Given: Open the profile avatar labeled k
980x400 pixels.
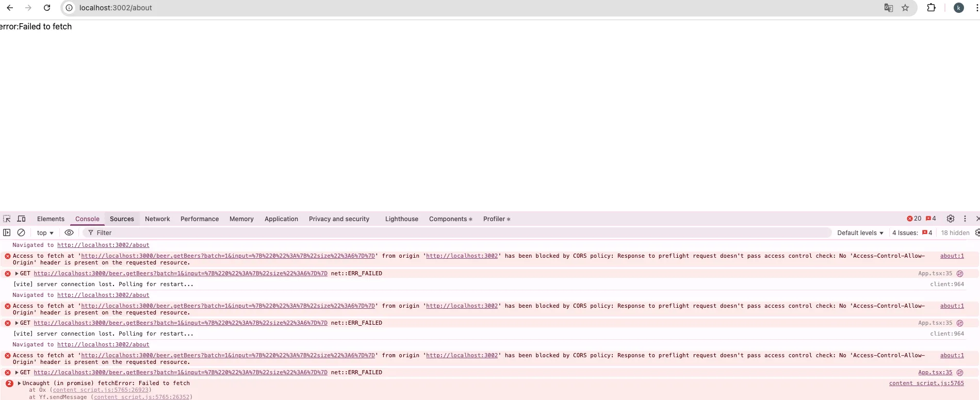Looking at the screenshot, I should click(x=959, y=8).
